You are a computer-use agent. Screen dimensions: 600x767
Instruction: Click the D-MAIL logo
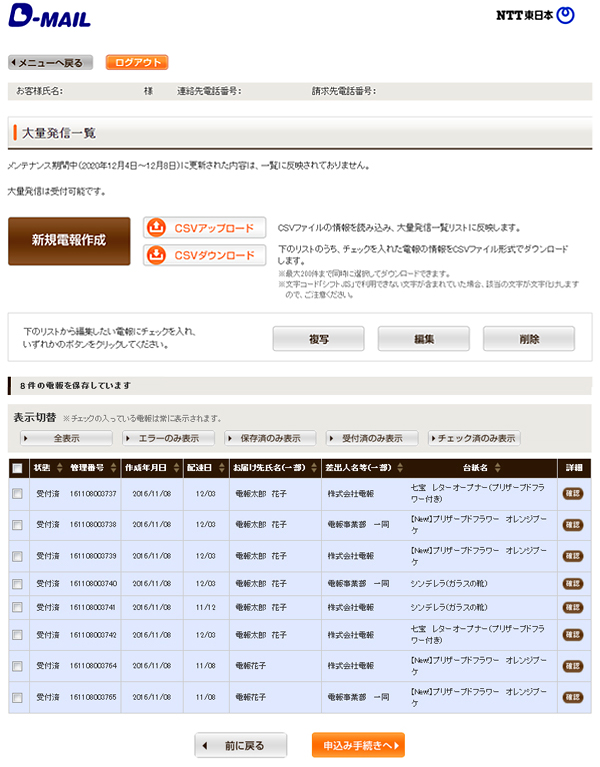49,15
